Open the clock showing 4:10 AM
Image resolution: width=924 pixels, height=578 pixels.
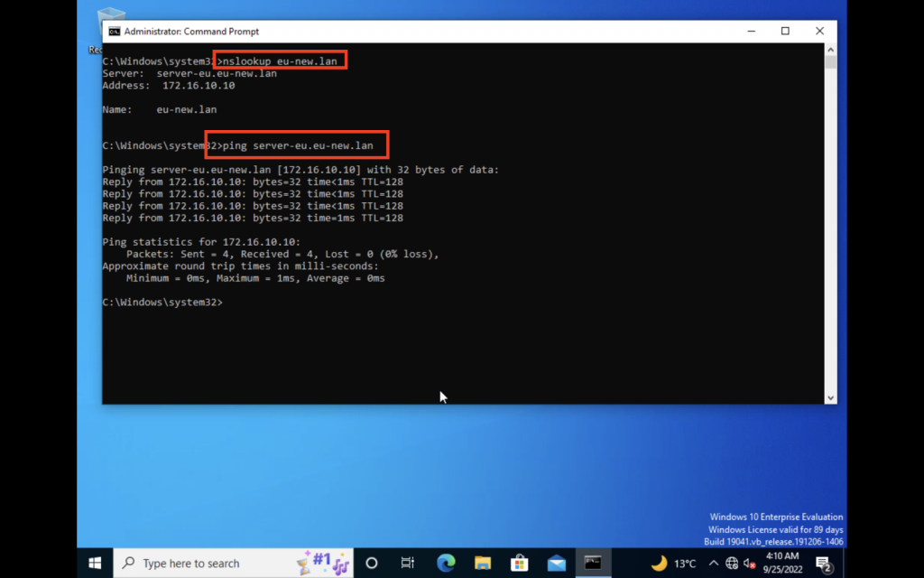(x=783, y=563)
